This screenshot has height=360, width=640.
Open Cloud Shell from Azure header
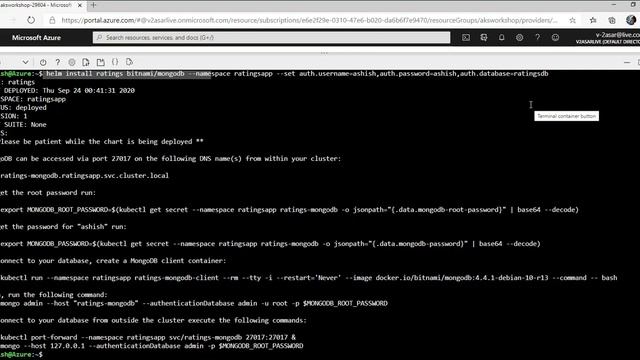click(466, 38)
